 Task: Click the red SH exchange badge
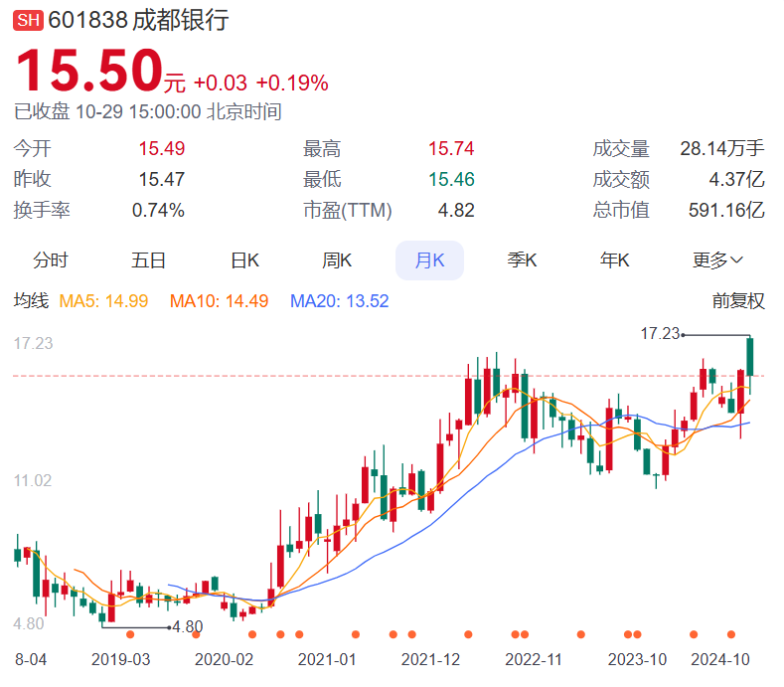(x=29, y=20)
